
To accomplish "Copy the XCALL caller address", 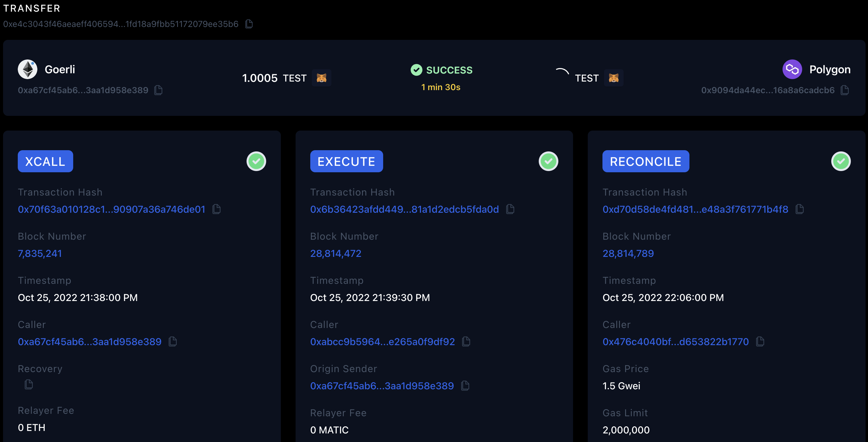I will tap(173, 341).
